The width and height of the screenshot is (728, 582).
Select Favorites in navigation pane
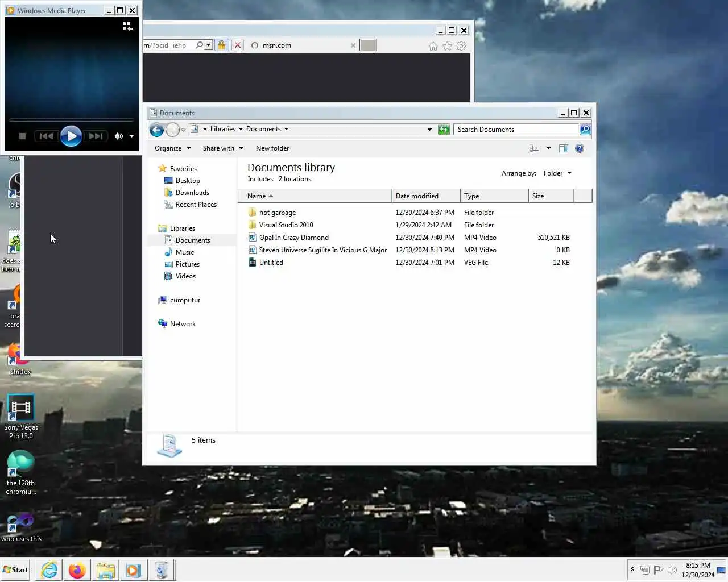(x=183, y=169)
